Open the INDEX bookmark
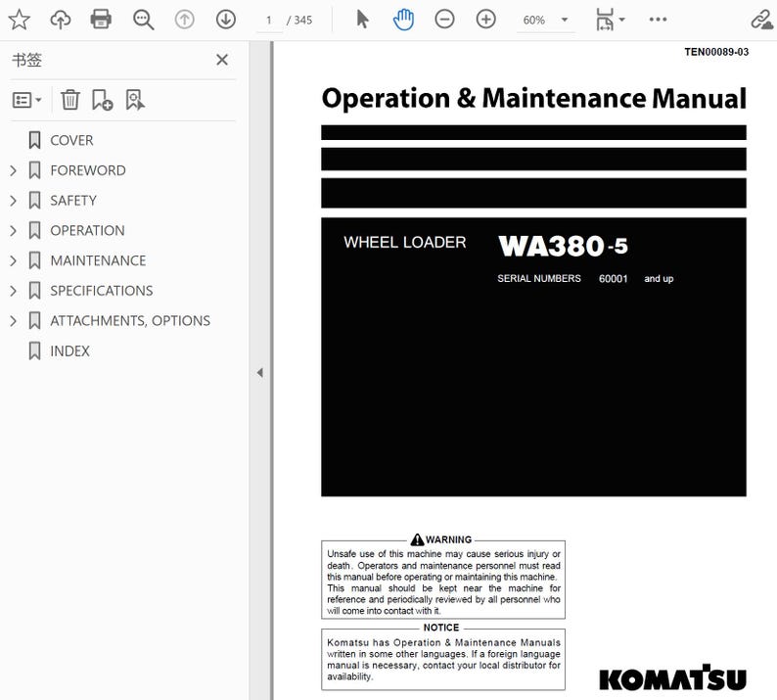This screenshot has width=777, height=700. [x=69, y=351]
